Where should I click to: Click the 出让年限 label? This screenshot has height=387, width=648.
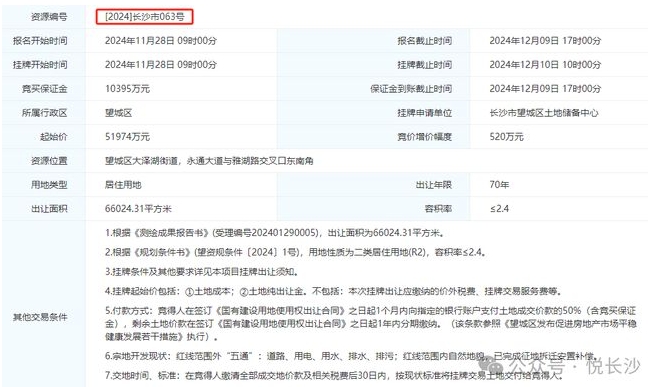tap(434, 185)
